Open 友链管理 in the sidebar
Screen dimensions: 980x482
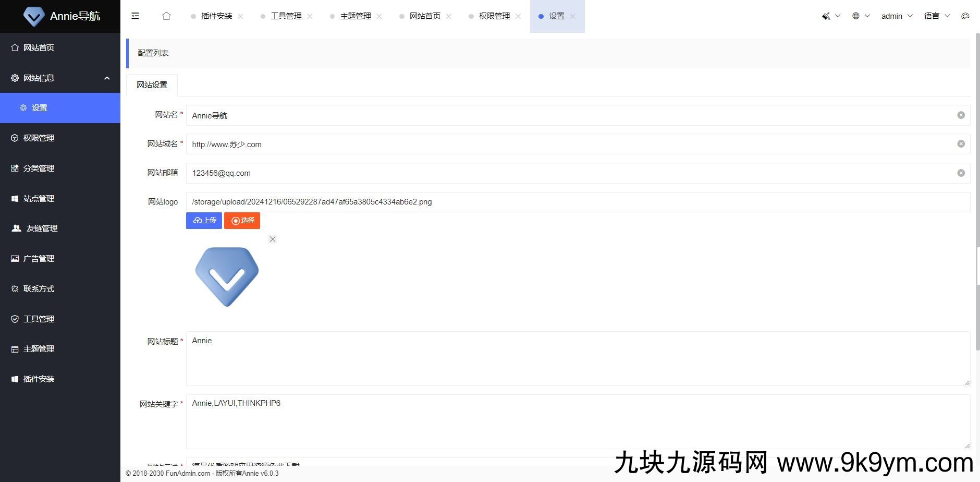[x=60, y=228]
